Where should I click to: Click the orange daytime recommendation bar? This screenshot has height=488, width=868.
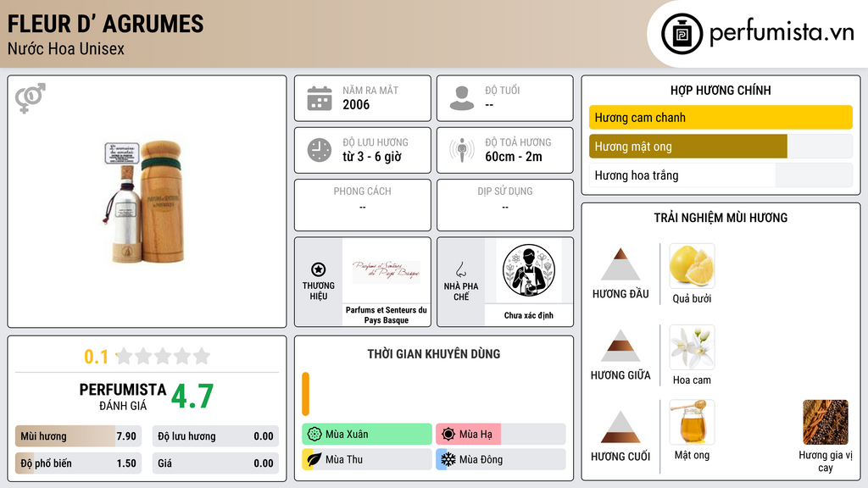[x=305, y=394]
